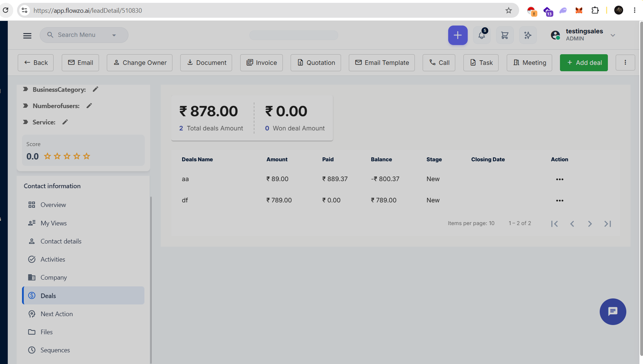Click the browser address bar URL
The height and width of the screenshot is (364, 643).
point(88,11)
